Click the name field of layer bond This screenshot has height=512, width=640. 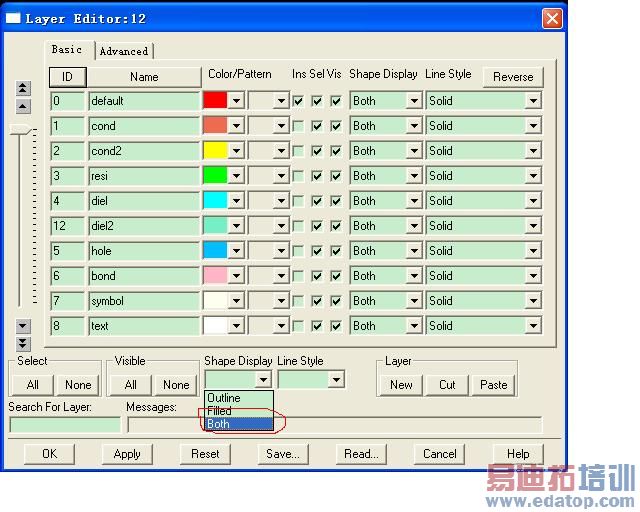click(144, 276)
